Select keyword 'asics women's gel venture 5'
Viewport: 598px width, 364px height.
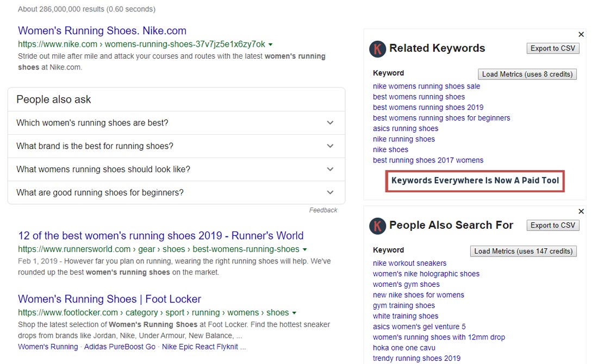419,327
